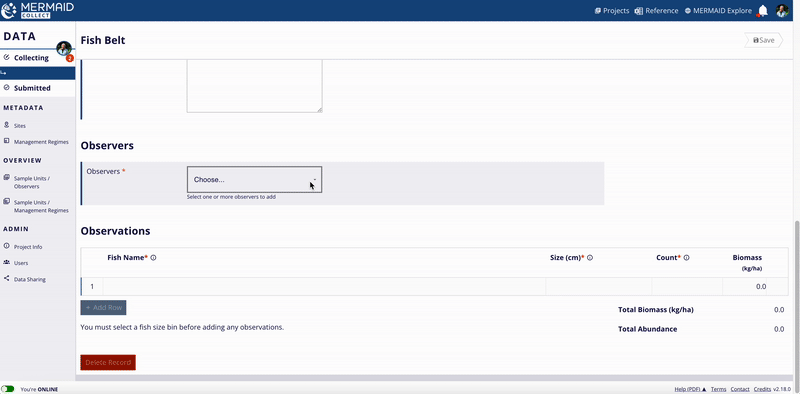Click the MERMAID Collect logo
This screenshot has width=800, height=394.
tap(38, 10)
